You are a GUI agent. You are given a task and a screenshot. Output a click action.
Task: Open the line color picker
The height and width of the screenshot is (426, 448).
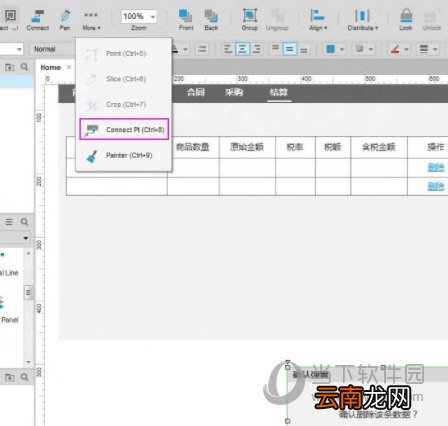click(x=395, y=49)
